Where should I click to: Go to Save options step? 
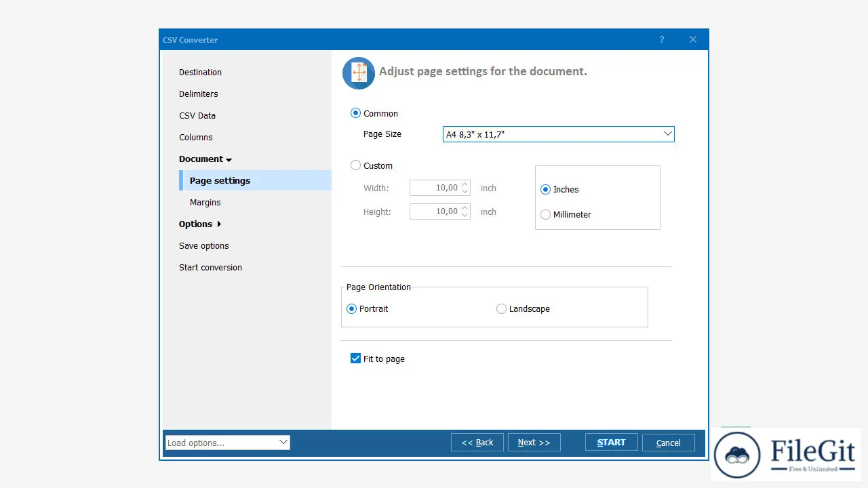(x=204, y=245)
